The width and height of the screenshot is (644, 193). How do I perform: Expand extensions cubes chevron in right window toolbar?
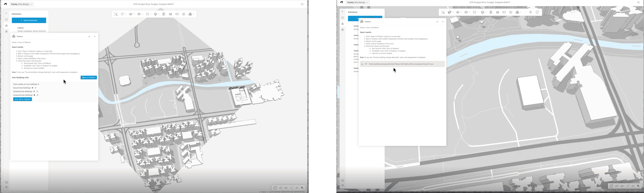[521, 12]
